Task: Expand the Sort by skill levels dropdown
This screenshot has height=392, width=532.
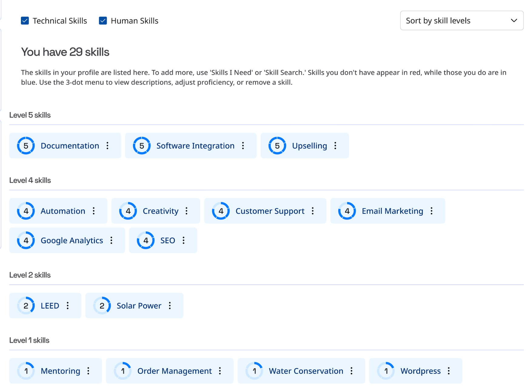Action: coord(461,21)
